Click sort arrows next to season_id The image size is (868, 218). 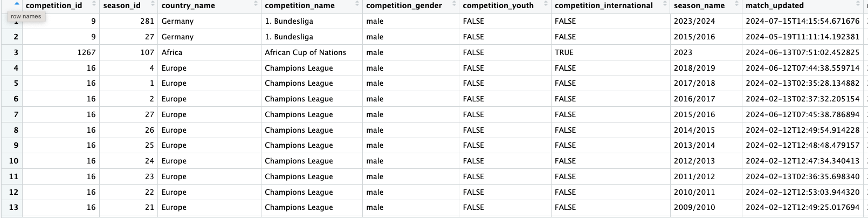(x=153, y=5)
